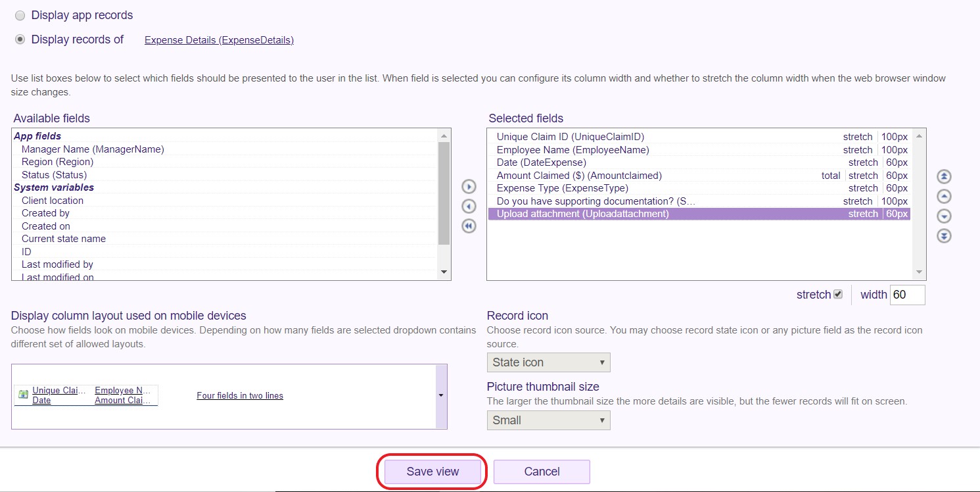Move selected field down one position
The image size is (980, 492).
(x=944, y=216)
